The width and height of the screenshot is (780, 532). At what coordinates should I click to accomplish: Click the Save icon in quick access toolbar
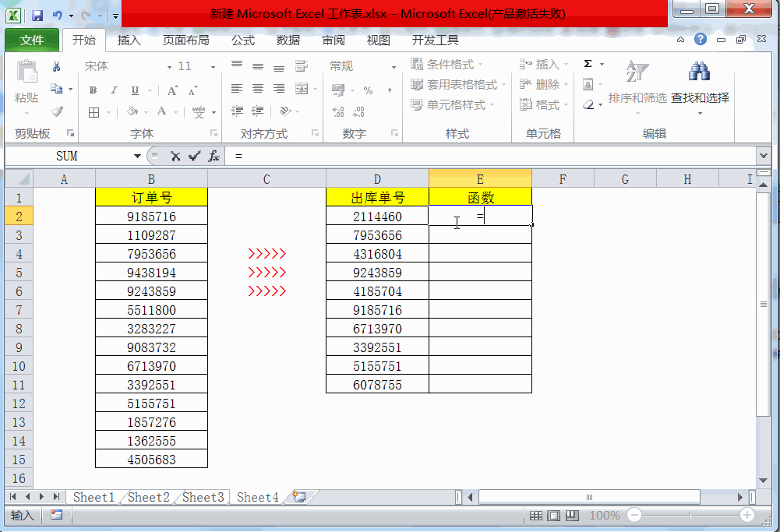point(37,16)
